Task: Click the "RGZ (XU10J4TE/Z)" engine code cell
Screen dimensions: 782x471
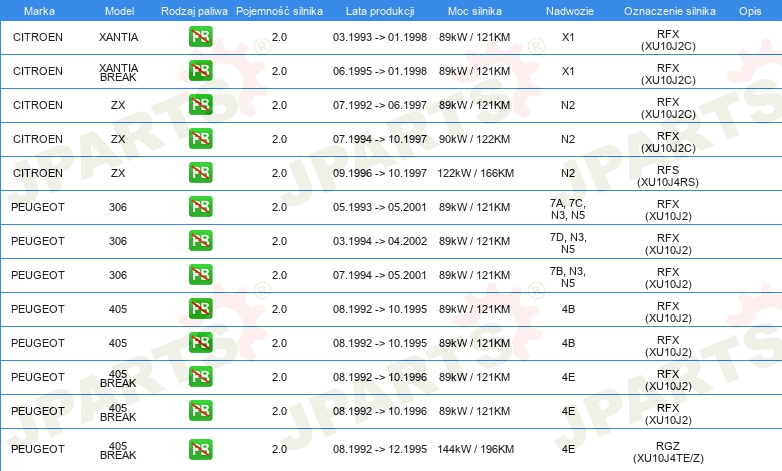Action: (668, 452)
